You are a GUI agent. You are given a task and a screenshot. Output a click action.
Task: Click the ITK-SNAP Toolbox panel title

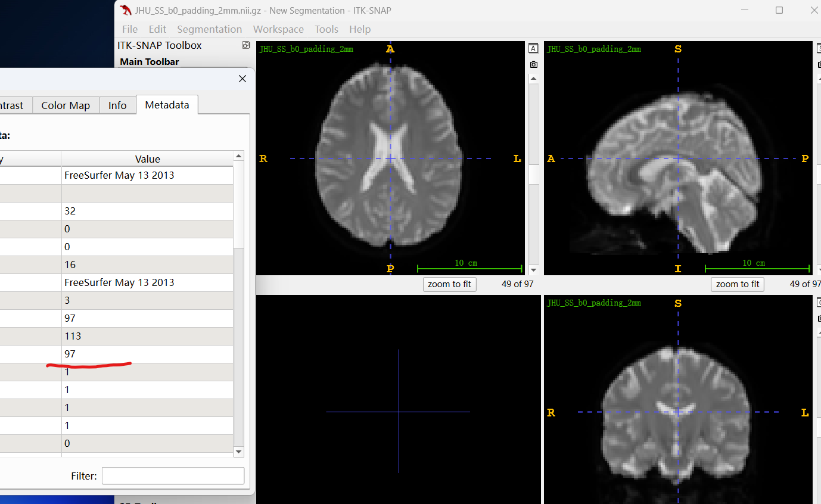coord(159,45)
